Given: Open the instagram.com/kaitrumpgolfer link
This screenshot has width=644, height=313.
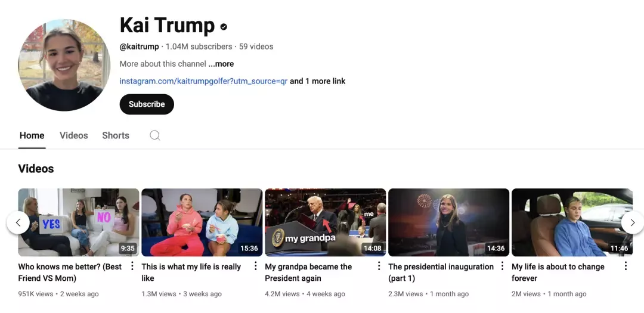Looking at the screenshot, I should click(x=204, y=81).
